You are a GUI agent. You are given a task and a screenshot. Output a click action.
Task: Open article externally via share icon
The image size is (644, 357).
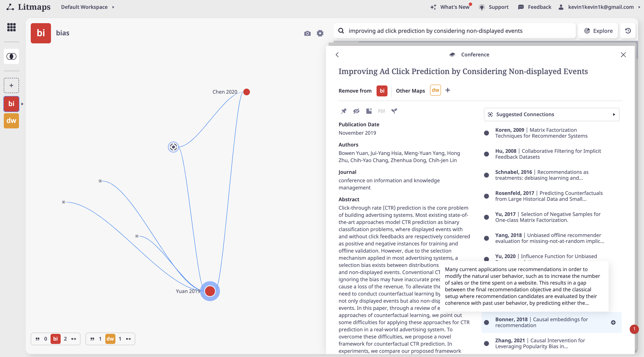pyautogui.click(x=369, y=111)
